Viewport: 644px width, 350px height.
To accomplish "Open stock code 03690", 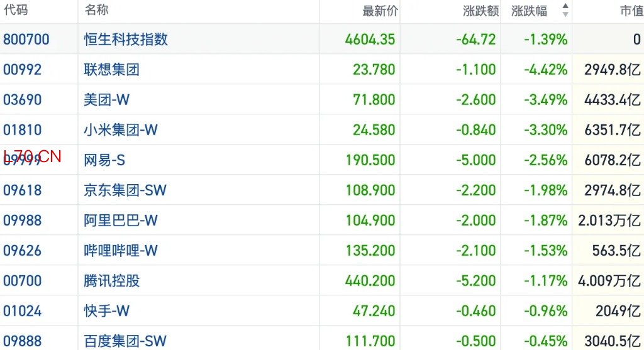I will [23, 100].
